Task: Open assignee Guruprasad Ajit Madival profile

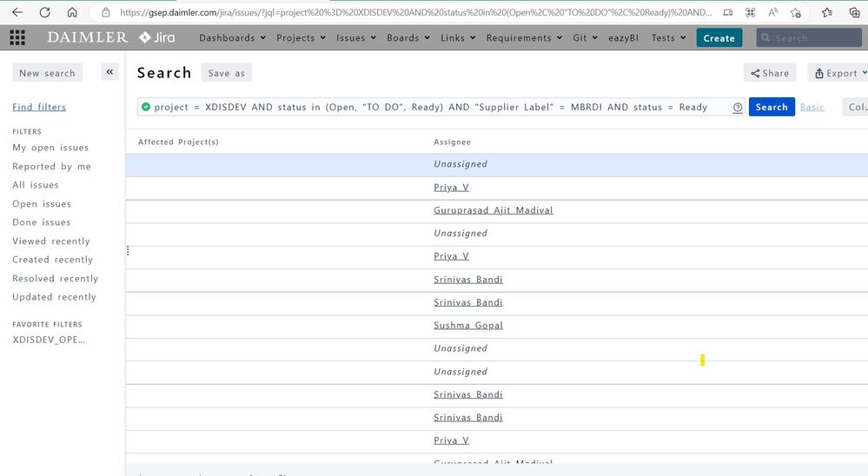Action: (494, 210)
